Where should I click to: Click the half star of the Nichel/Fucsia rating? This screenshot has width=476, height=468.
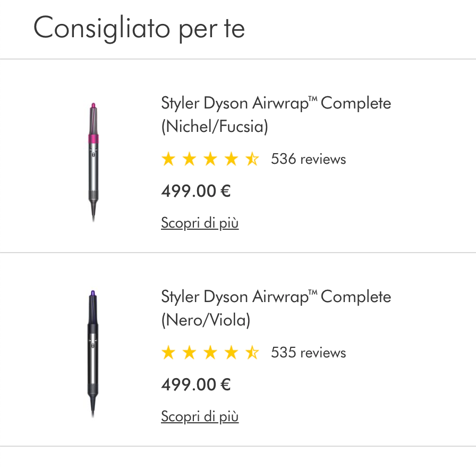point(252,159)
